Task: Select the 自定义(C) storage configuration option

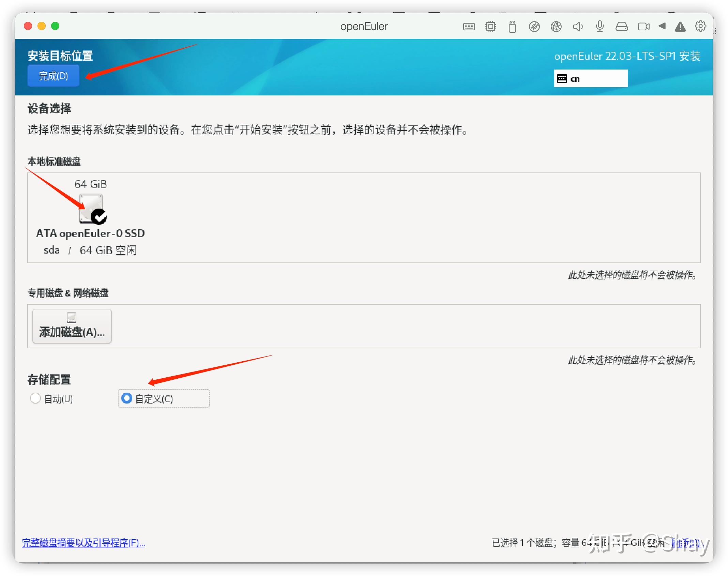Action: point(126,398)
